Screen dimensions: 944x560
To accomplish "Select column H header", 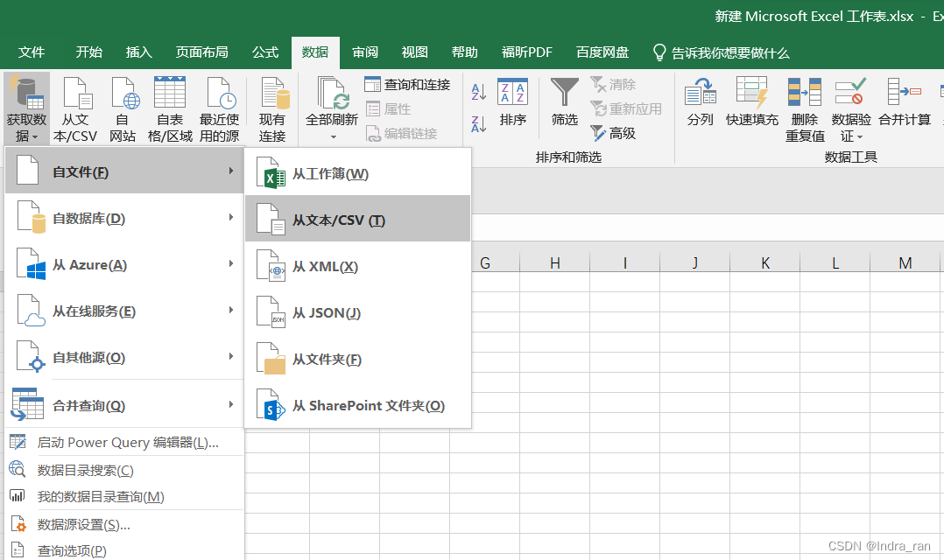I will pos(555,262).
